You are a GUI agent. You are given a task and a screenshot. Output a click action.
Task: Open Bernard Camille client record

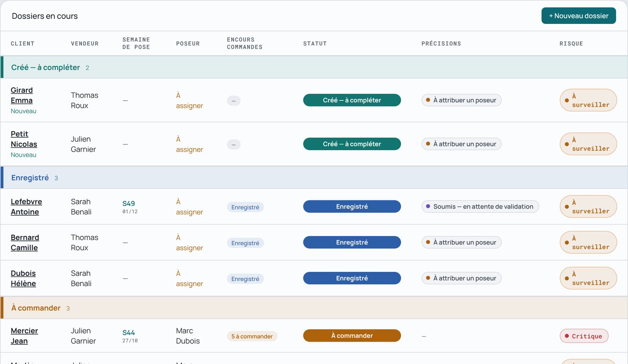pyautogui.click(x=25, y=242)
